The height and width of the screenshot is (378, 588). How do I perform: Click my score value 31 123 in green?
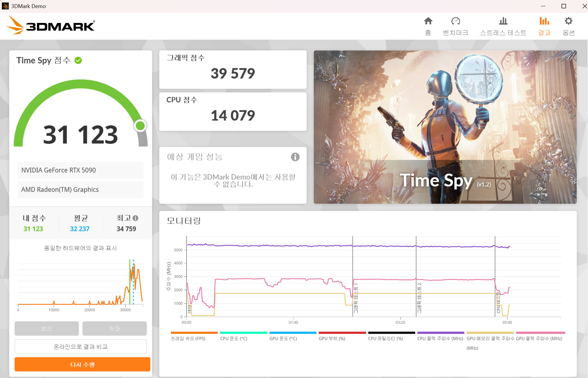pyautogui.click(x=33, y=229)
